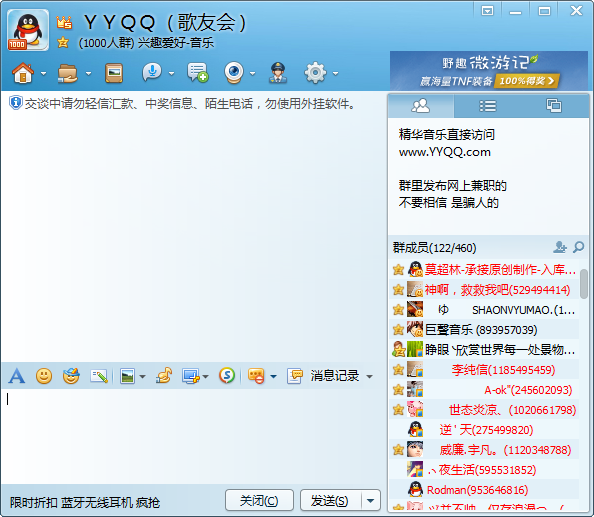Expand the 消息记录 dropdown arrow

(x=369, y=376)
